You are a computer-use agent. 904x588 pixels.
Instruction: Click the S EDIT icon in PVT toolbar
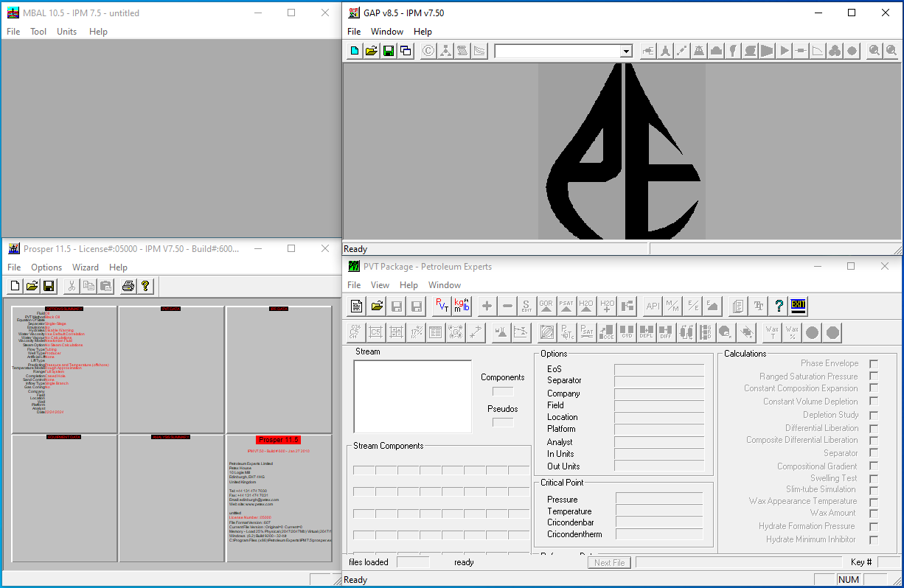coord(526,306)
